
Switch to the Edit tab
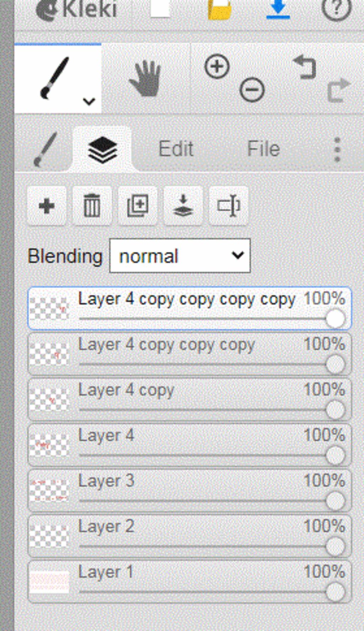pyautogui.click(x=176, y=149)
